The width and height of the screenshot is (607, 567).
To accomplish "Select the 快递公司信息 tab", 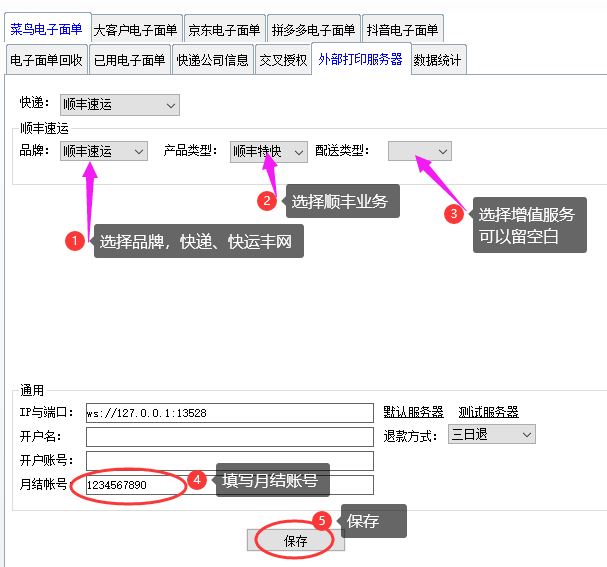I will [212, 61].
